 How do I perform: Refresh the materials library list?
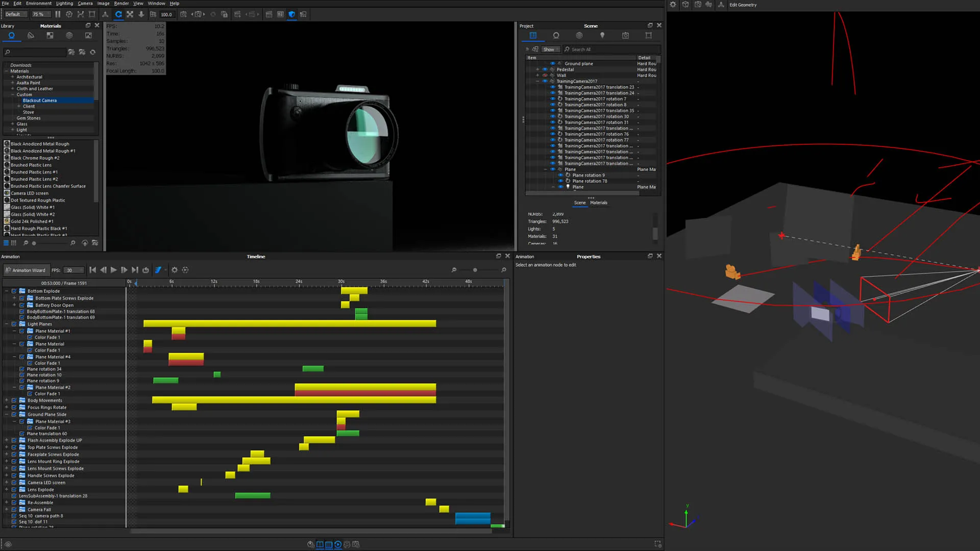click(x=92, y=52)
